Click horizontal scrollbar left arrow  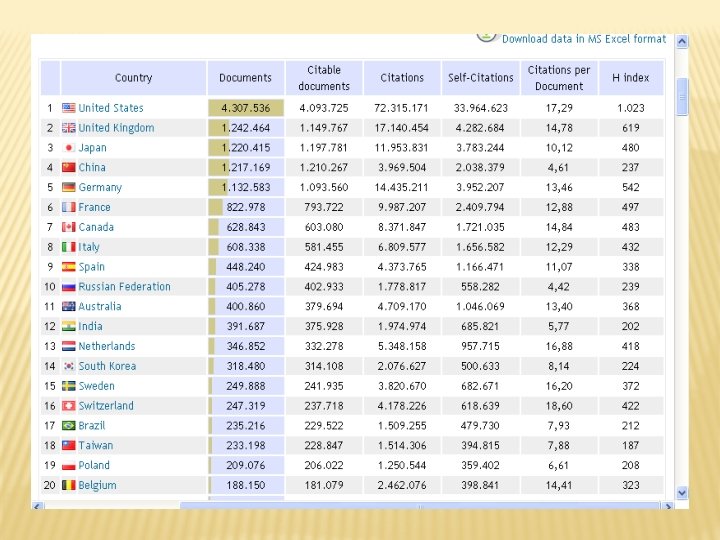click(37, 506)
